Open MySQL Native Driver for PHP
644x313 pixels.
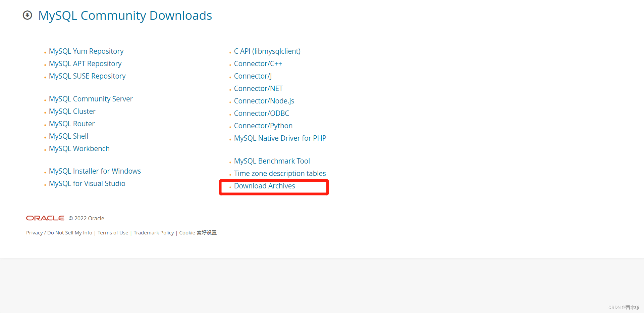click(280, 138)
